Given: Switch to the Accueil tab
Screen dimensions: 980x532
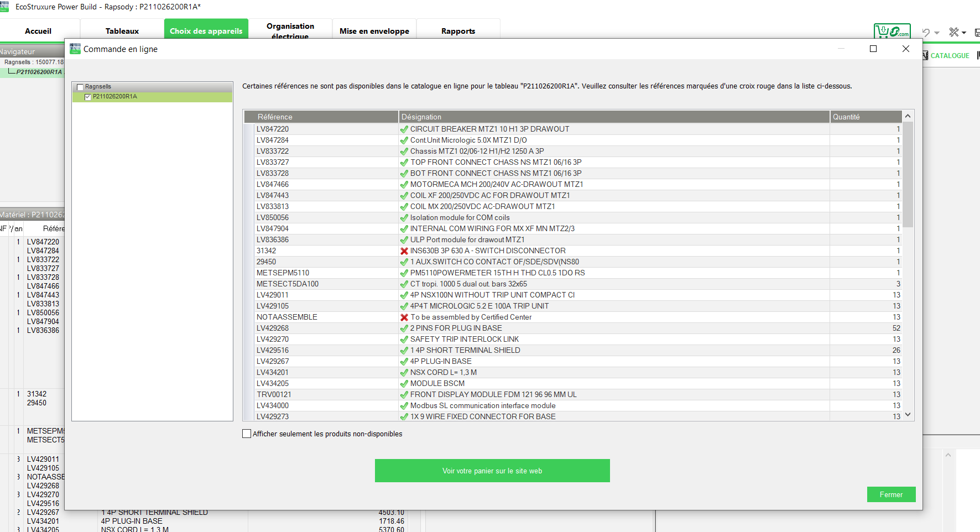Looking at the screenshot, I should coord(38,31).
